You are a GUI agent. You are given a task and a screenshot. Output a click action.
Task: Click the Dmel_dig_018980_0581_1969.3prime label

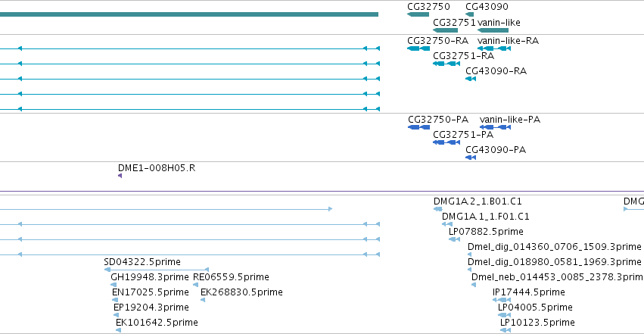pyautogui.click(x=555, y=262)
